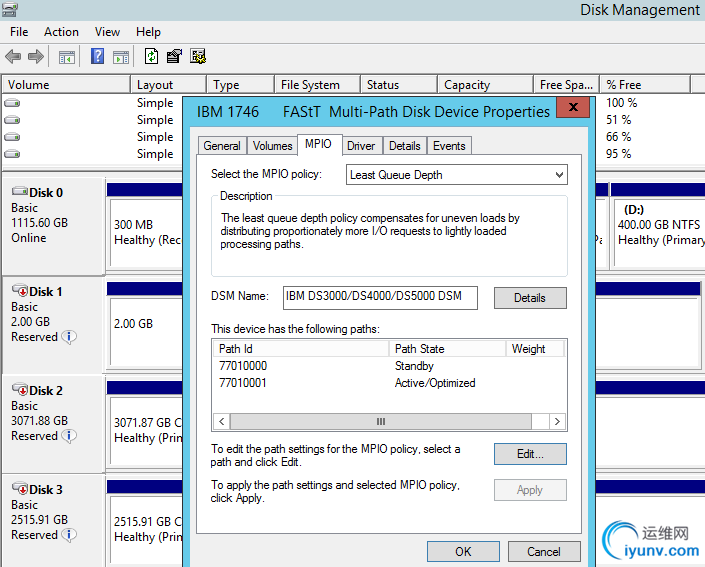Click the Disk 2 offline drive icon
This screenshot has width=705, height=567.
(x=20, y=389)
